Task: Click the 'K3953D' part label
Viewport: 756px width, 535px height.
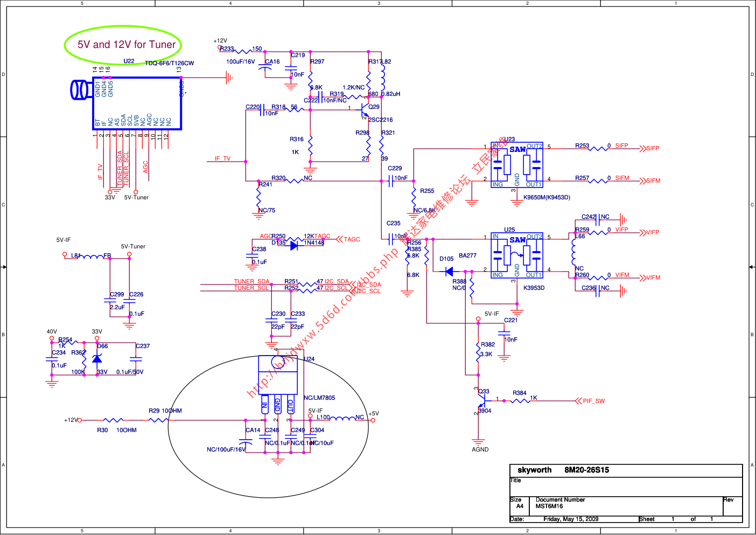Action: (534, 288)
